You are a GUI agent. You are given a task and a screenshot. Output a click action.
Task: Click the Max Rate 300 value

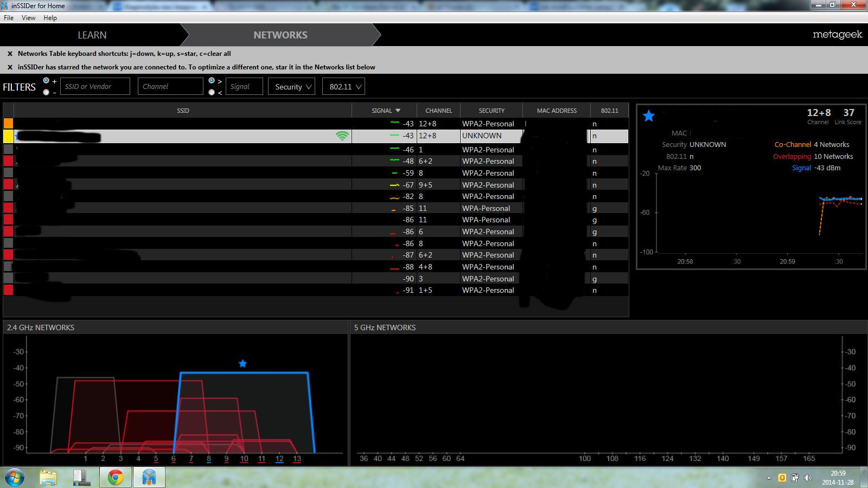(695, 168)
